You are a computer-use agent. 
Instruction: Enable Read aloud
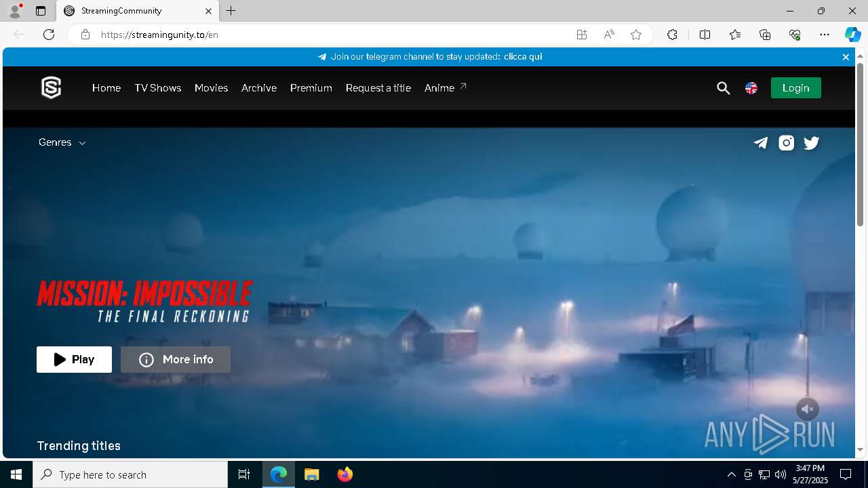pos(609,35)
